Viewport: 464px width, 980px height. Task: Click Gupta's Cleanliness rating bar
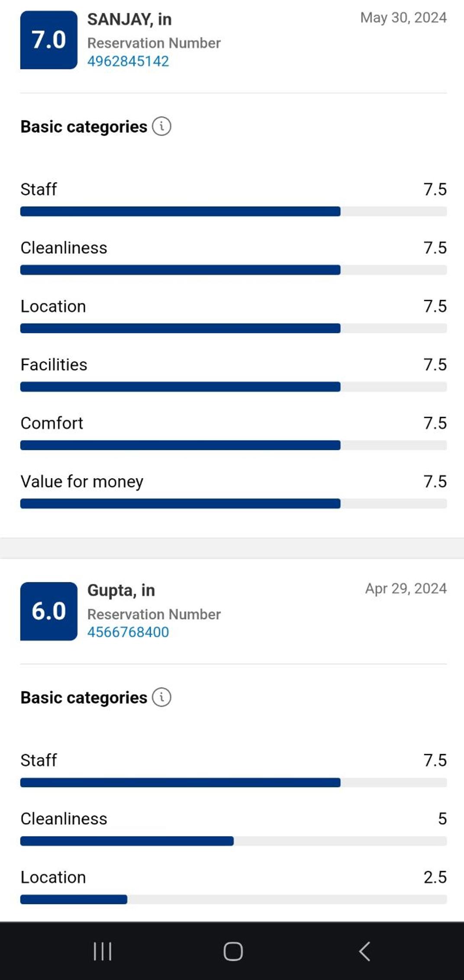pos(233,841)
